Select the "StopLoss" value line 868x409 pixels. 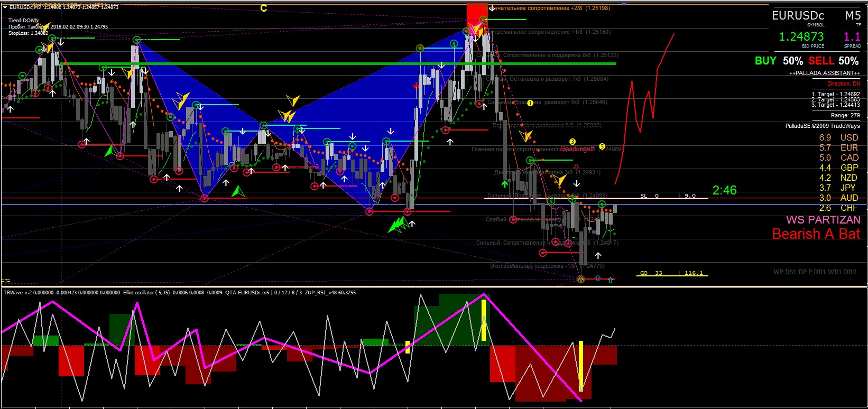click(x=28, y=33)
